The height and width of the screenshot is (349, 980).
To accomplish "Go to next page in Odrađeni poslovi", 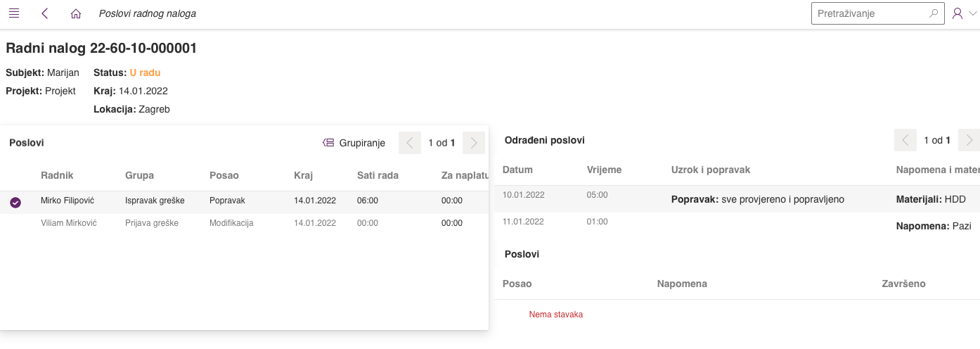I will (x=969, y=140).
